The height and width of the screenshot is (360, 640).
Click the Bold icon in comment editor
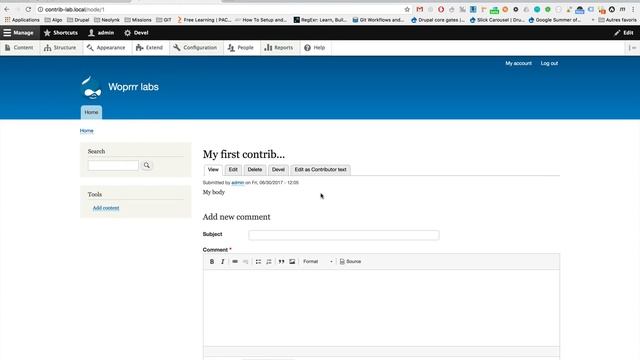click(212, 262)
